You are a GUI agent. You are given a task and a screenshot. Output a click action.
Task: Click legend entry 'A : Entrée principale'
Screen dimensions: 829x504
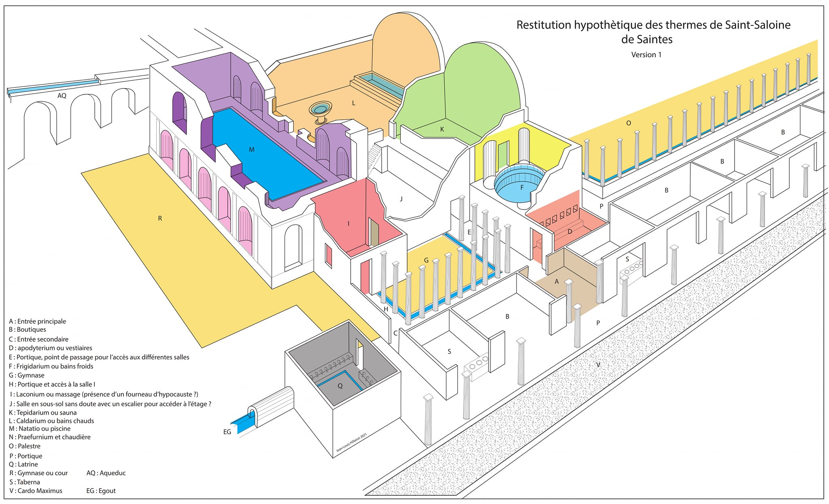pyautogui.click(x=37, y=321)
